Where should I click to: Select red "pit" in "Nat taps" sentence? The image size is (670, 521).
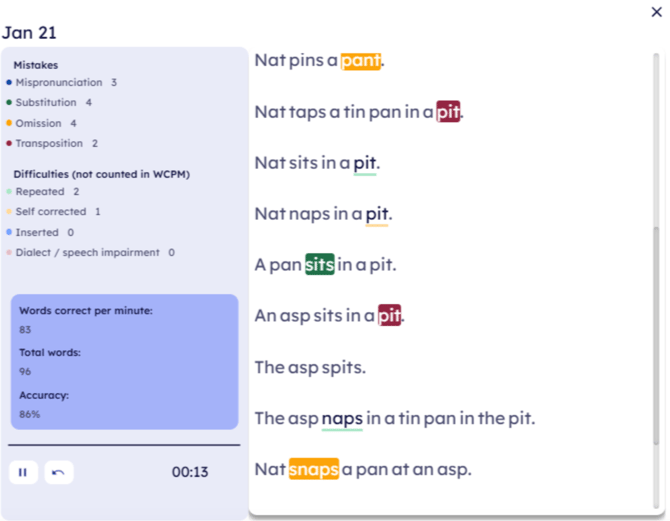pos(448,112)
